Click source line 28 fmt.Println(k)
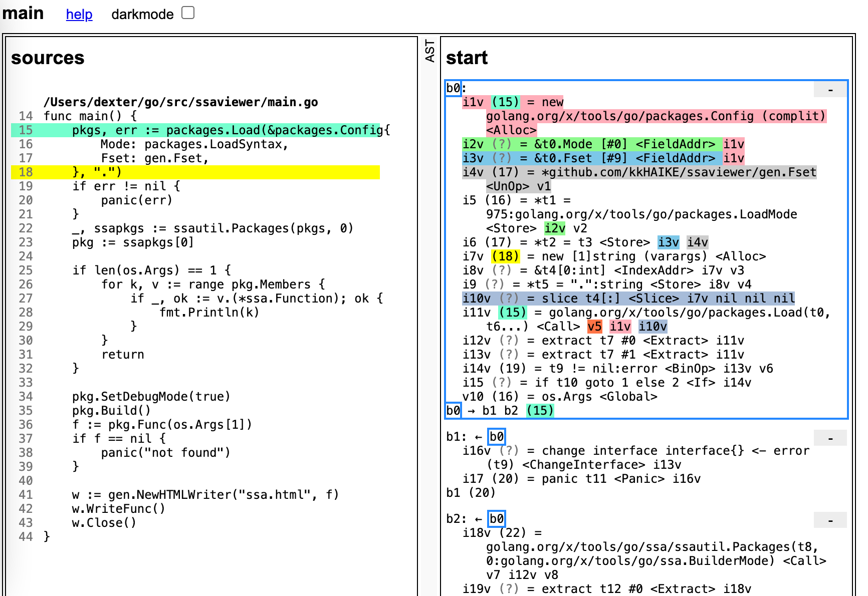 click(x=209, y=313)
